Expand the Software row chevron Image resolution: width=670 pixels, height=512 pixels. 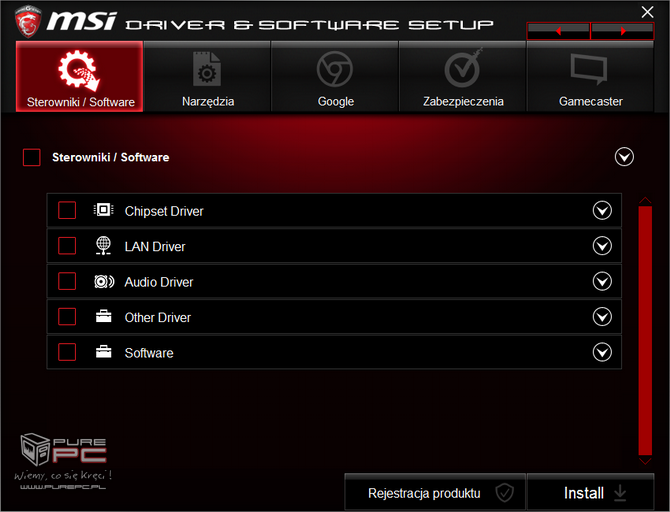[602, 352]
